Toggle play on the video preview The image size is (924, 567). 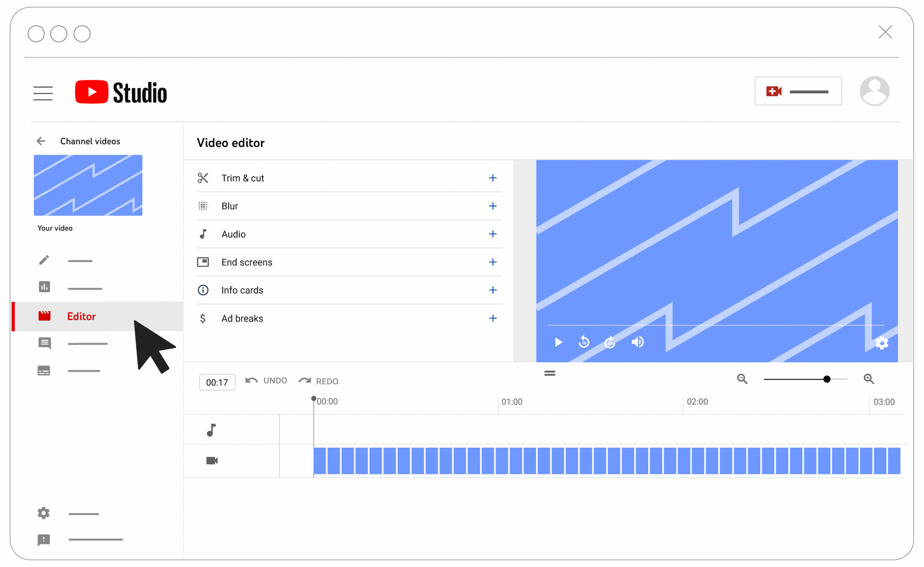(x=558, y=342)
